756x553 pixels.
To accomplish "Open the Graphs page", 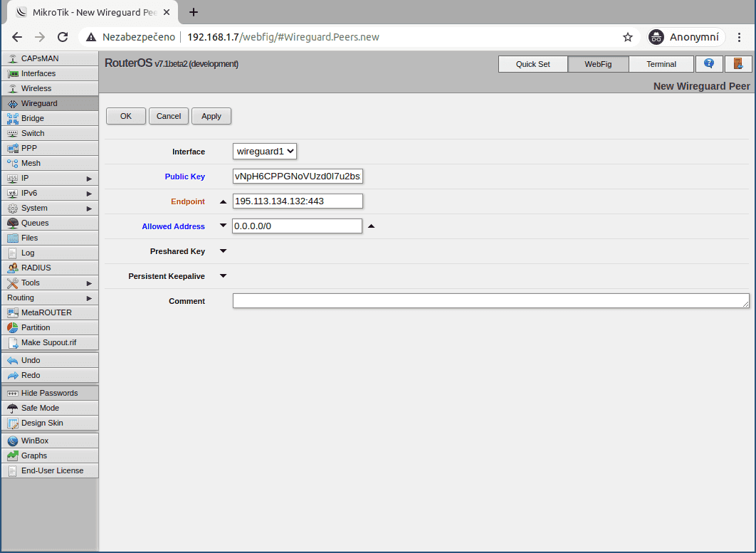I will 50,455.
